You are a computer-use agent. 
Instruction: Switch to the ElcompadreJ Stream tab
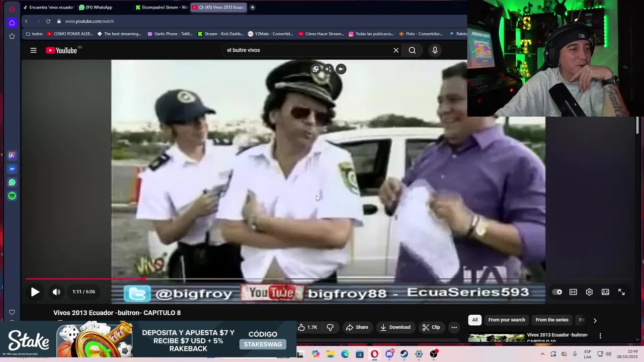(162, 8)
